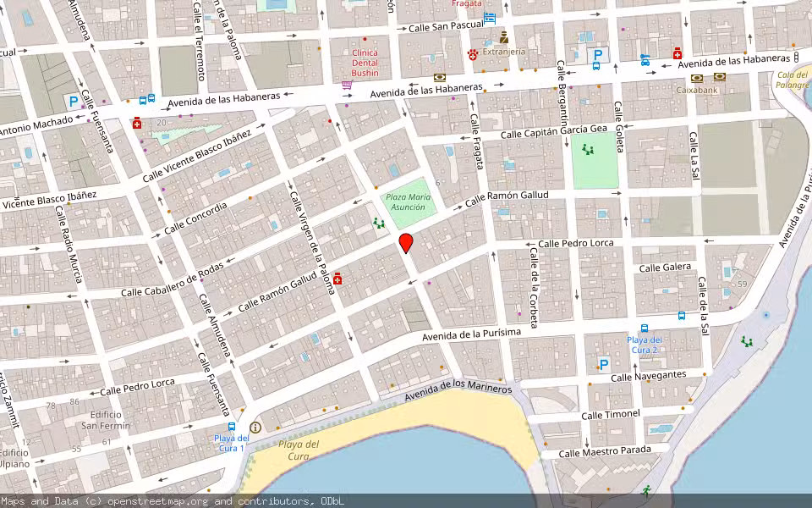Screen dimensions: 812x508
Task: Click the Calle Fragata street label
Action: [476, 141]
